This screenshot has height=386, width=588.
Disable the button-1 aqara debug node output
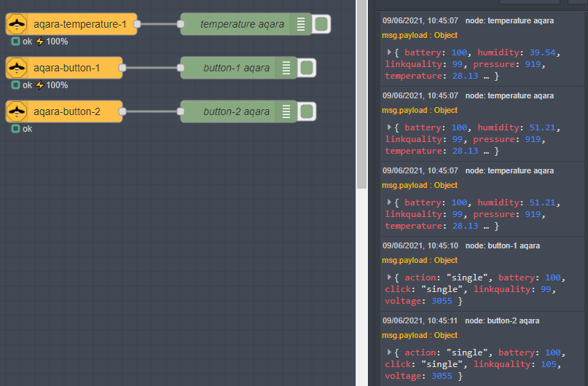click(307, 68)
